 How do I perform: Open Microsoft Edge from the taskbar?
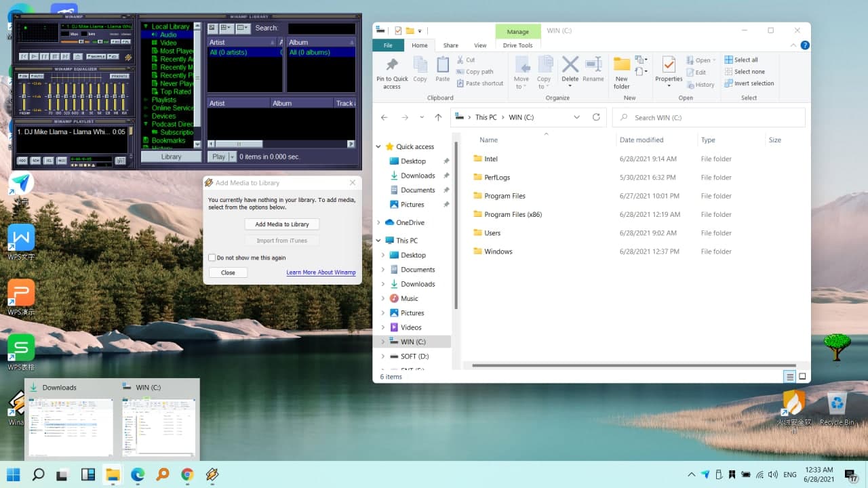pyautogui.click(x=138, y=474)
